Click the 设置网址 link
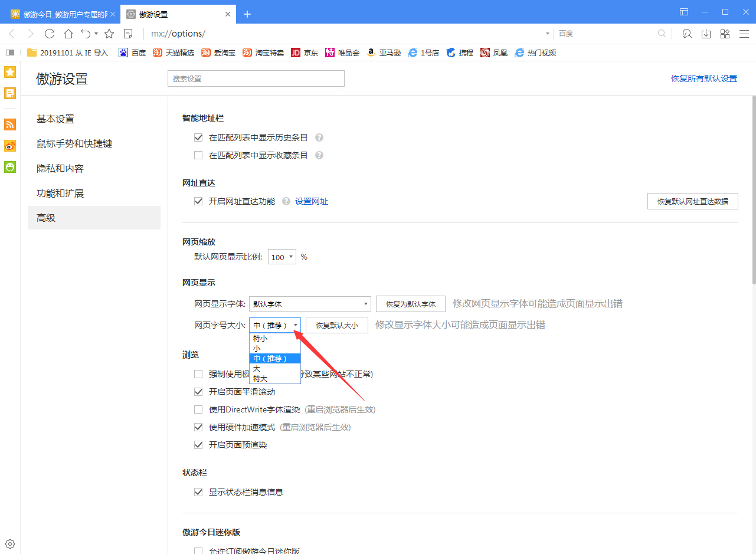This screenshot has width=756, height=554. pyautogui.click(x=312, y=201)
